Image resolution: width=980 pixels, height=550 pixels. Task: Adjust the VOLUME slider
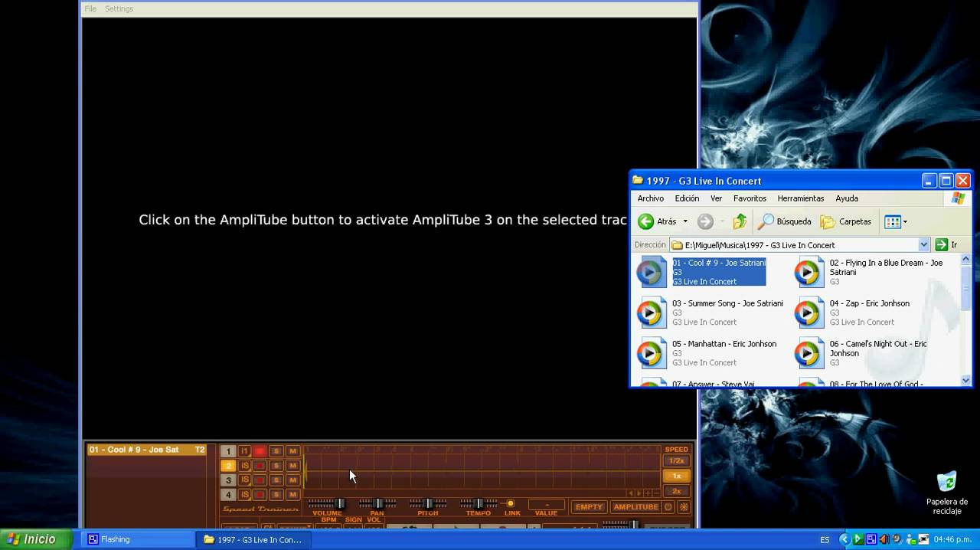(339, 503)
